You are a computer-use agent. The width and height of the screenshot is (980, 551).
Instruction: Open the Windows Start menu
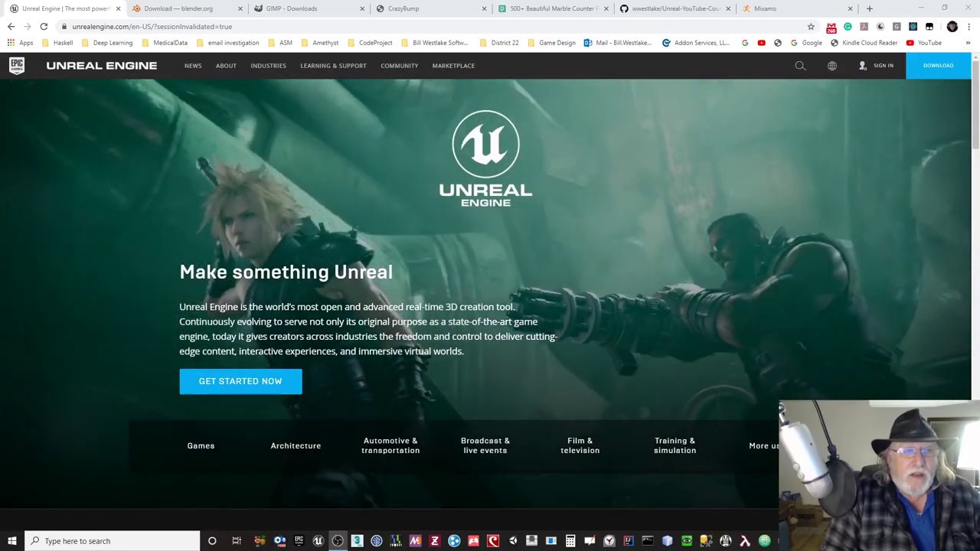tap(12, 541)
